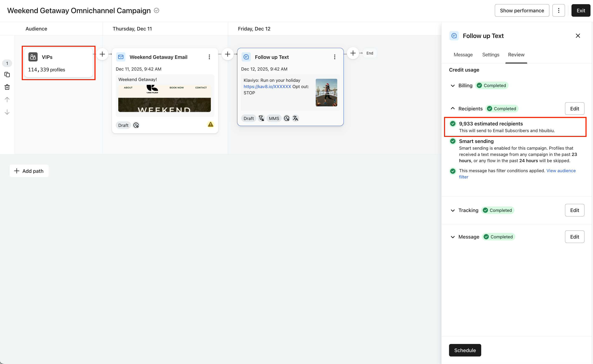The image size is (593, 364).
Task: Click the duplicate path icon in left sidebar
Action: click(7, 75)
